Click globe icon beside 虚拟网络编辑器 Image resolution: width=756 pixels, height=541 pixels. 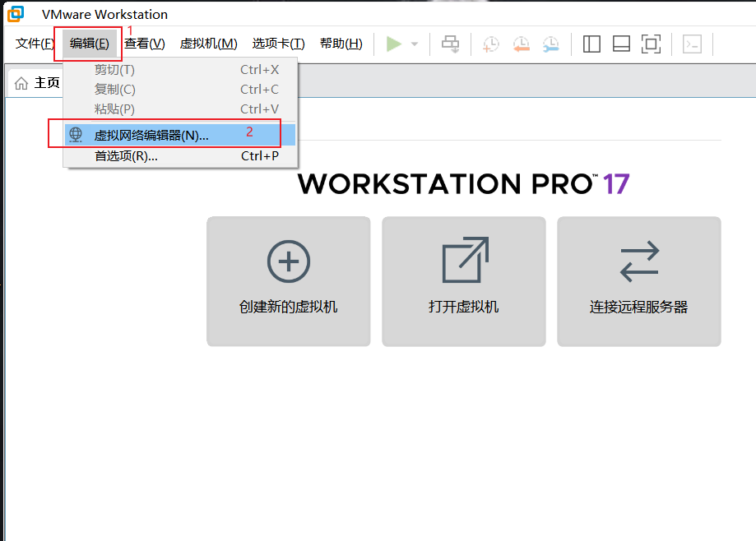tap(76, 135)
